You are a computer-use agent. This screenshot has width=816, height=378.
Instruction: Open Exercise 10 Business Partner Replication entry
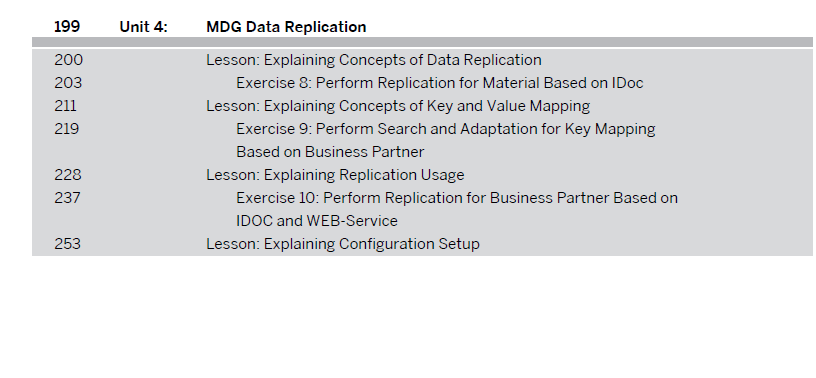tap(457, 198)
